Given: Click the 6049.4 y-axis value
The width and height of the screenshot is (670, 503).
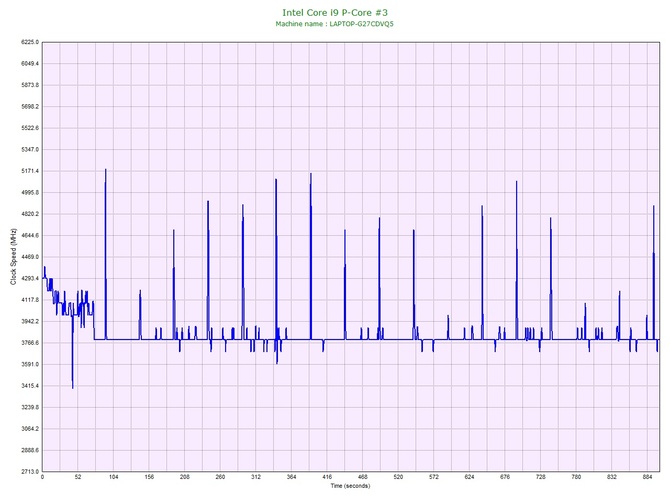Looking at the screenshot, I should point(30,64).
